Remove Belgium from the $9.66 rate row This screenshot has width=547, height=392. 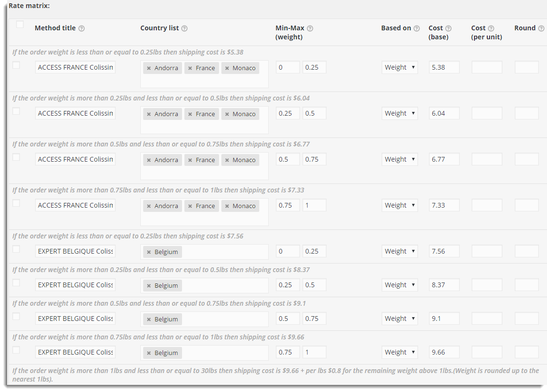[149, 353]
